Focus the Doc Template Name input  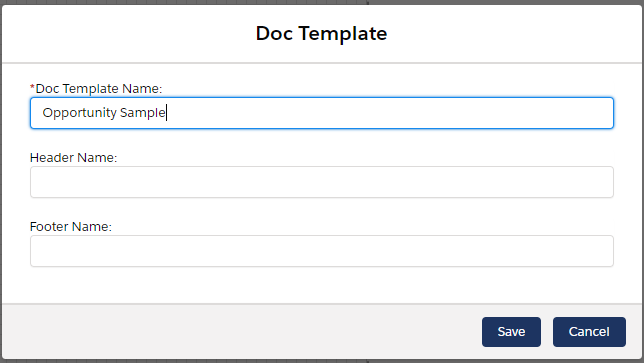(x=322, y=113)
